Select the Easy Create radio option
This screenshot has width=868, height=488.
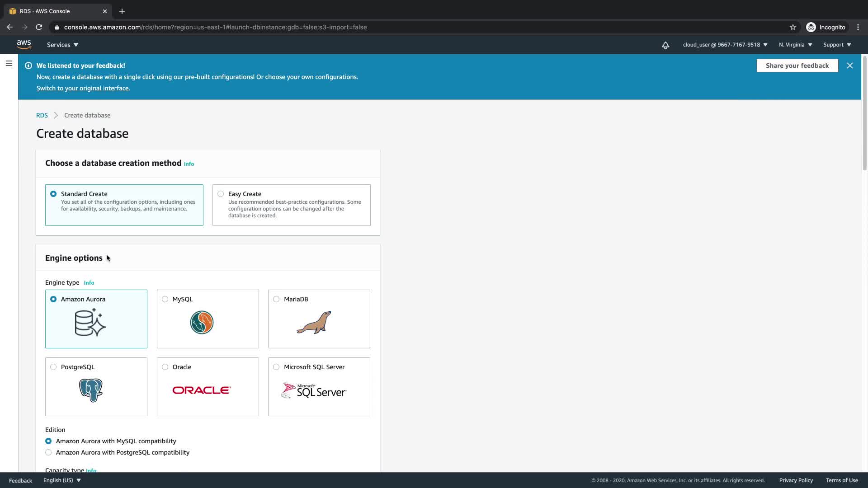tap(221, 194)
